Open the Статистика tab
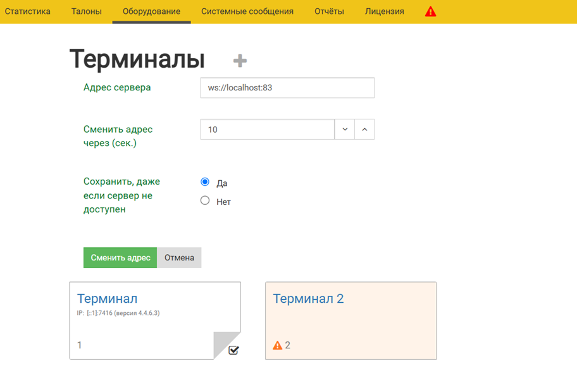Image resolution: width=577 pixels, height=392 pixels. 28,11
